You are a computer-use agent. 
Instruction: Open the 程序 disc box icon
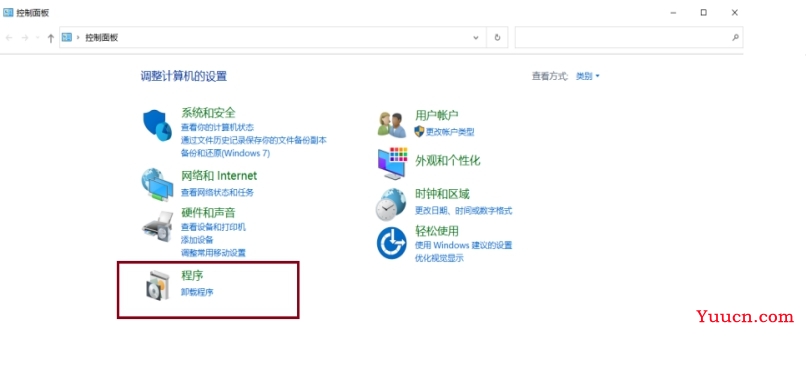[x=156, y=285]
